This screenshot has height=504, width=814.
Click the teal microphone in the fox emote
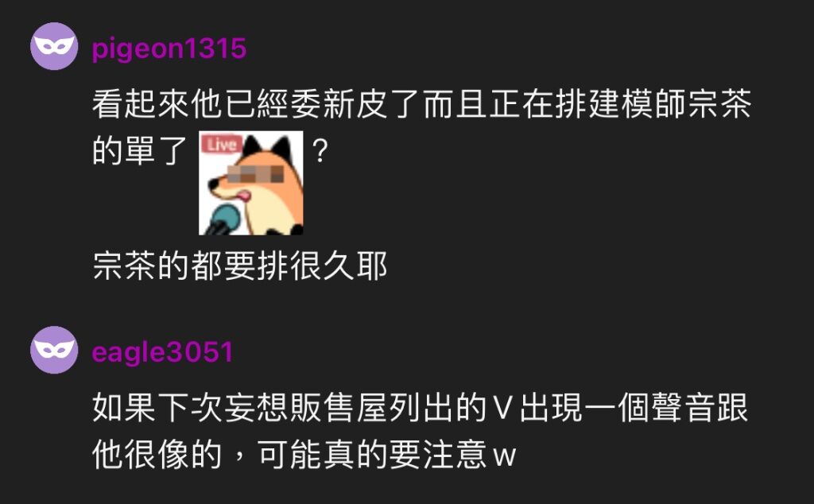[x=224, y=219]
